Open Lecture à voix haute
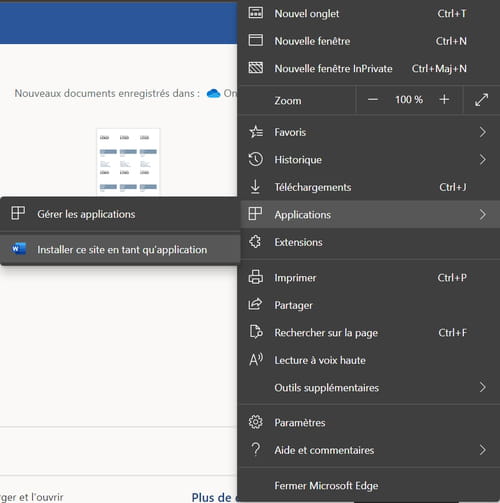Image resolution: width=500 pixels, height=503 pixels. 369,360
